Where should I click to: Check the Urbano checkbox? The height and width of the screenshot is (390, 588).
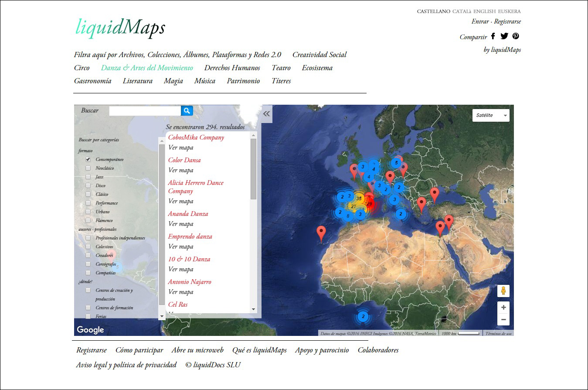coord(88,212)
